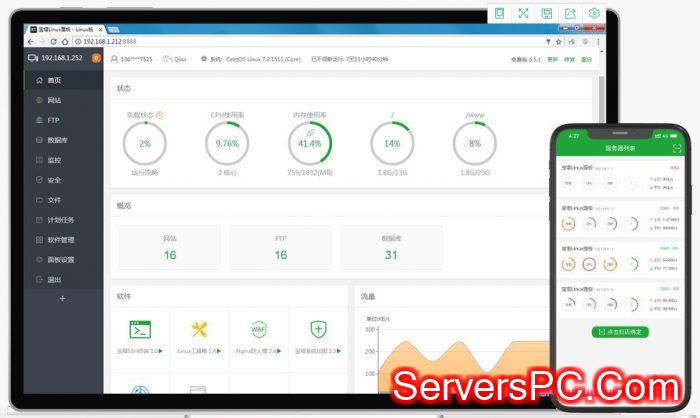The height and width of the screenshot is (418, 700).
Task: Expand the sidebar with the plus button
Action: [x=62, y=298]
